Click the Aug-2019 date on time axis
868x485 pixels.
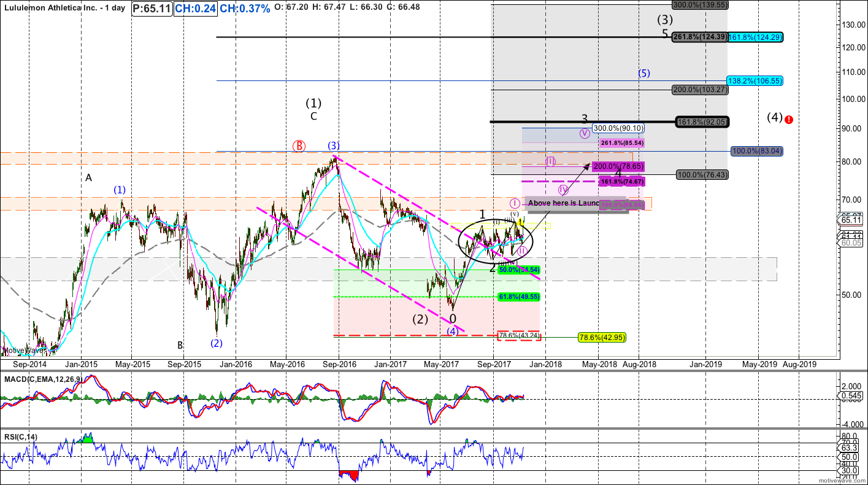[799, 363]
